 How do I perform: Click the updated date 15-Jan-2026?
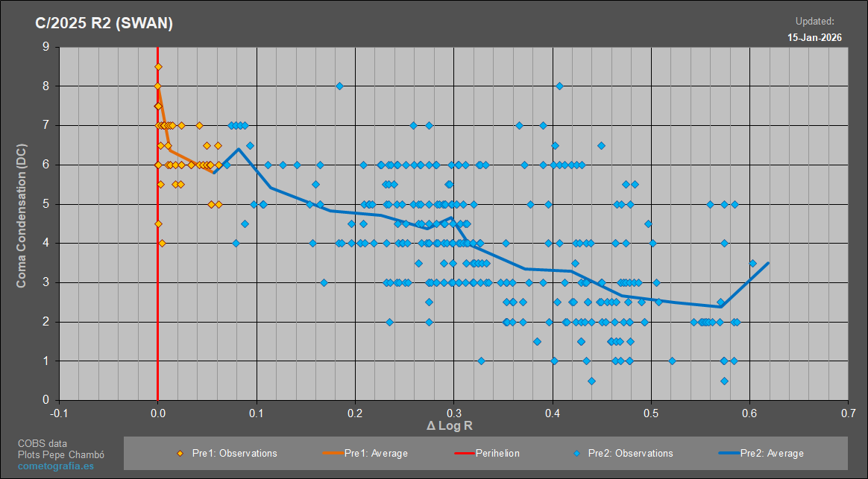coord(814,37)
